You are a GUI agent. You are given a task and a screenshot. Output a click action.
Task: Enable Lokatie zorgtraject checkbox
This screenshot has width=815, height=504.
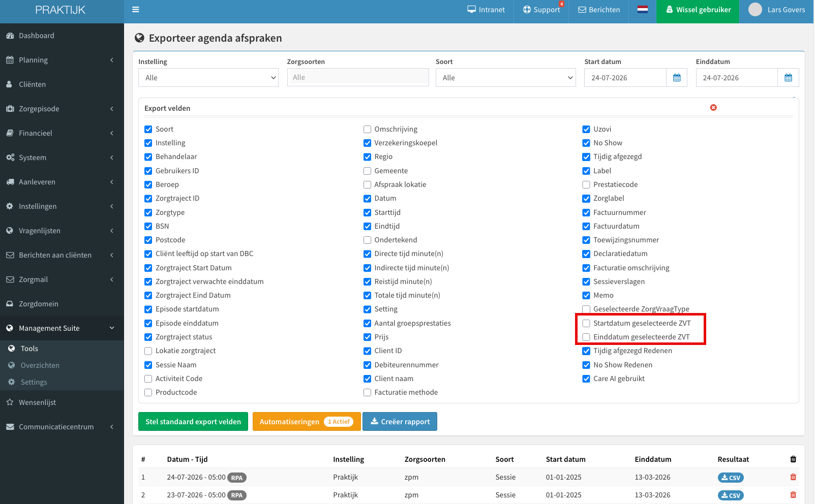point(148,351)
